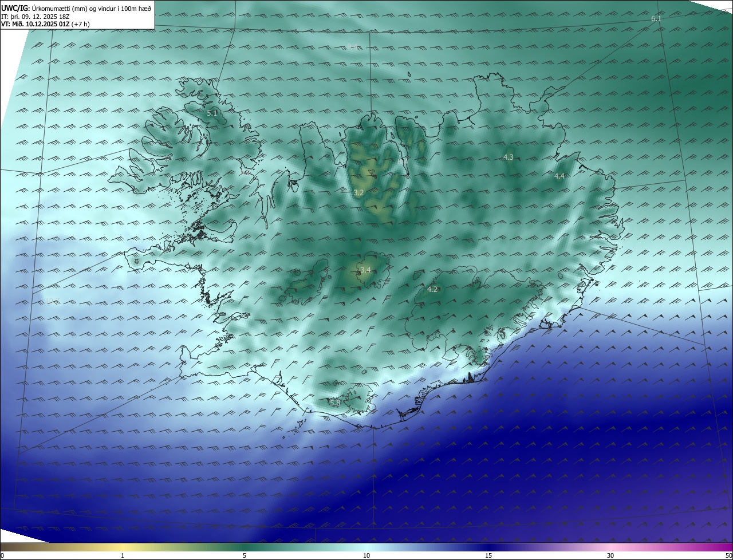Click the title "Úrkomumætti (mm) og vindur í 100m hæð"
733x560 pixels.
92,8
